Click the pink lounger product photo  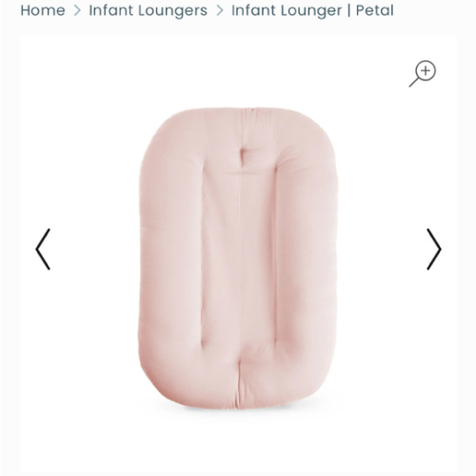pyautogui.click(x=238, y=258)
